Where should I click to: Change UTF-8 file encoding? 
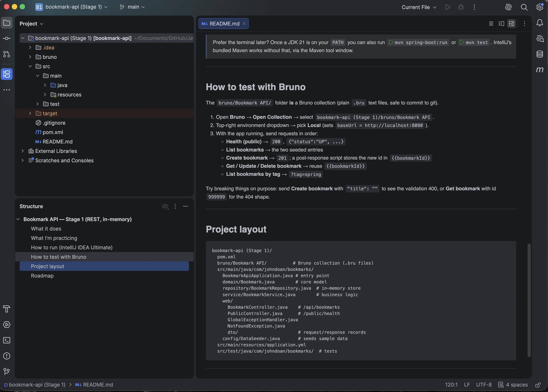[x=484, y=385]
